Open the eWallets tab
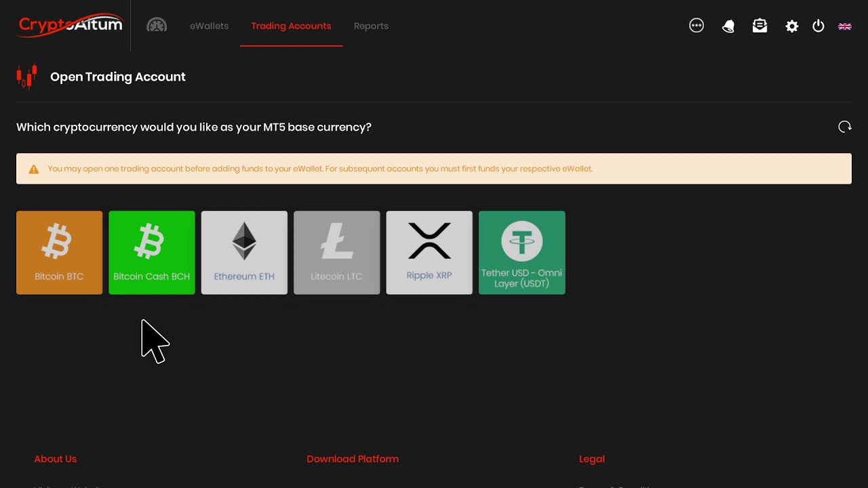This screenshot has width=868, height=488. (209, 26)
